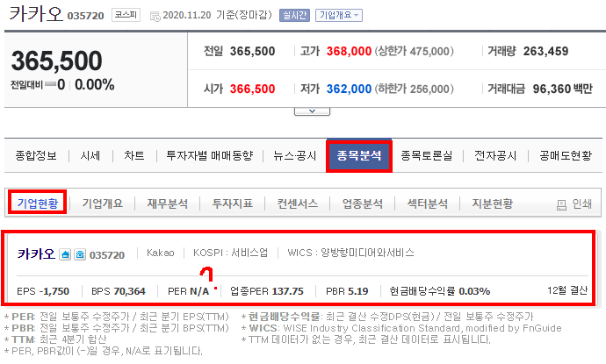The width and height of the screenshot is (606, 364).
Task: Click the stock code 035720 in header
Action: [x=85, y=16]
